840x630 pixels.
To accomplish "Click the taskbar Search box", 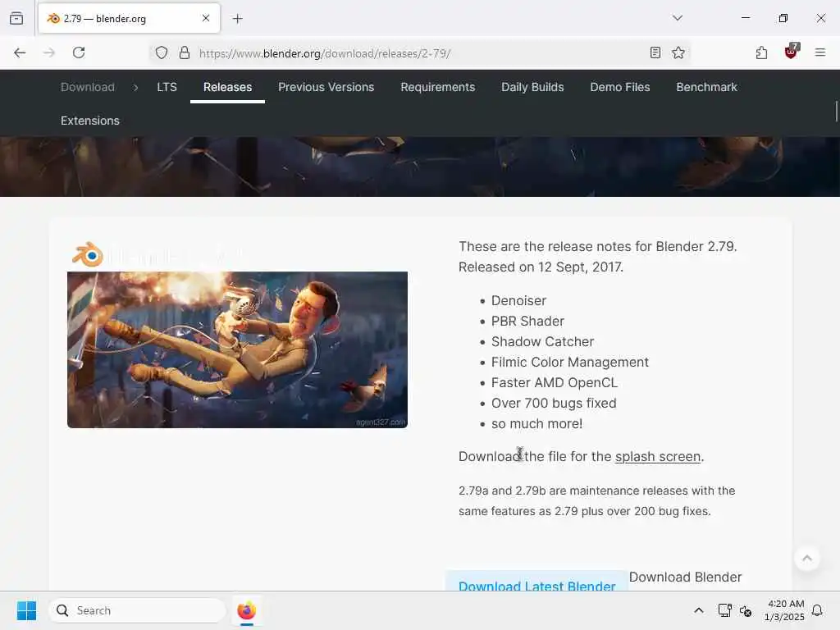I will click(x=138, y=610).
